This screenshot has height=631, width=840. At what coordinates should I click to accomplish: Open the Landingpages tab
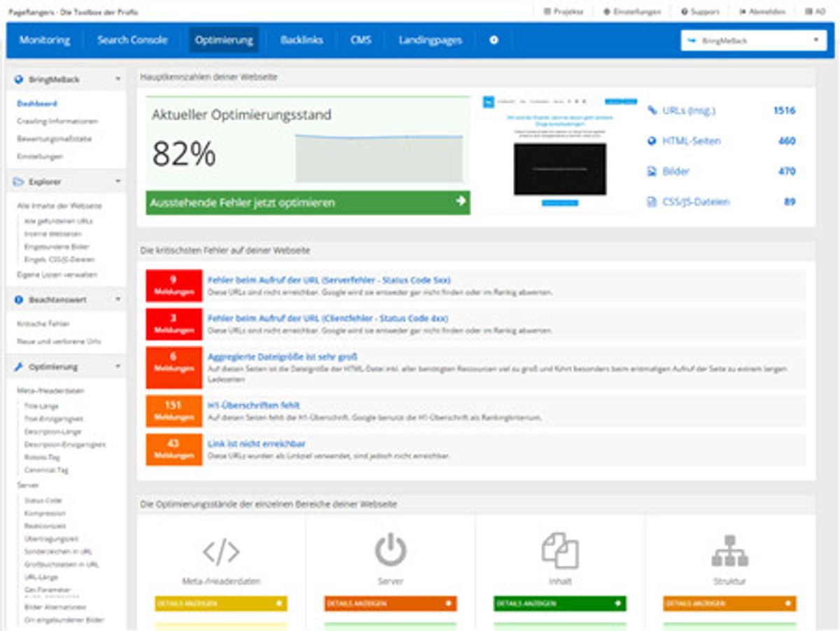pos(430,40)
